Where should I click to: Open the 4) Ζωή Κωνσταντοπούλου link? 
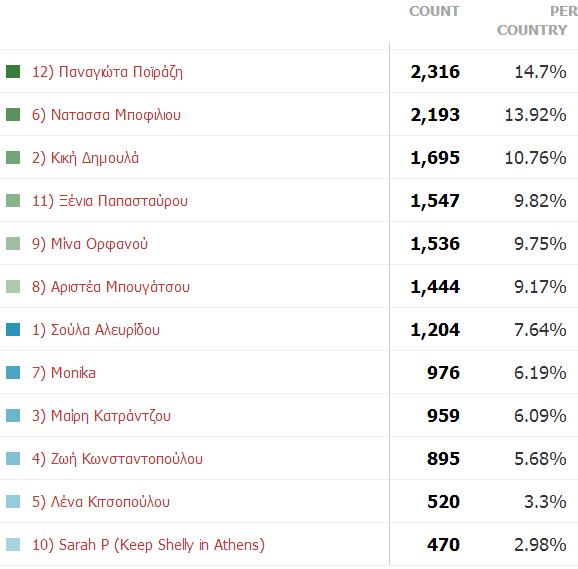click(117, 459)
